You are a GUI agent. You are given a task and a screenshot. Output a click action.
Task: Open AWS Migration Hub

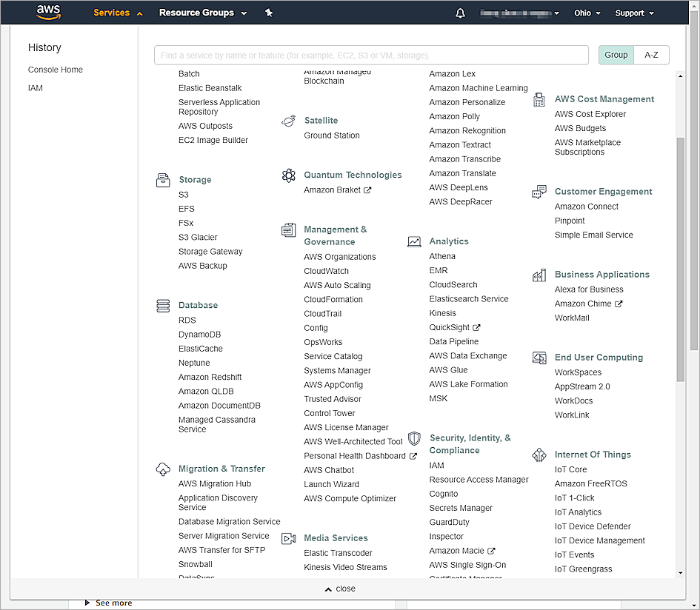coord(214,483)
